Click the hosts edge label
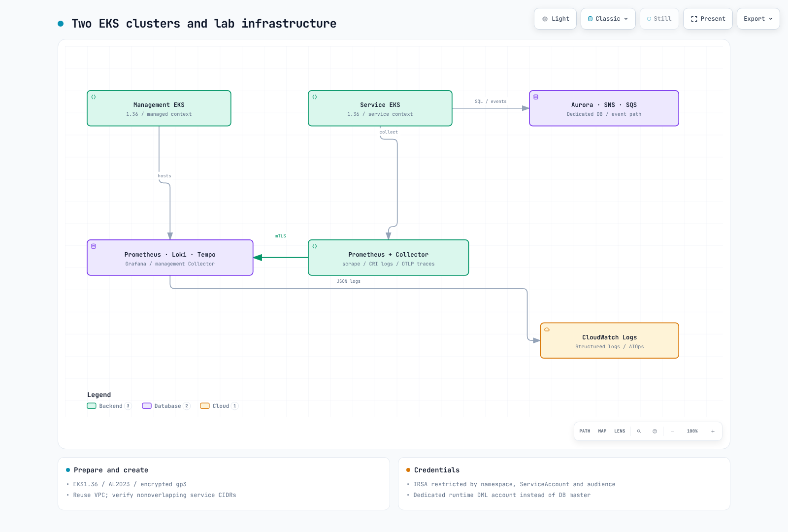 [x=164, y=176]
